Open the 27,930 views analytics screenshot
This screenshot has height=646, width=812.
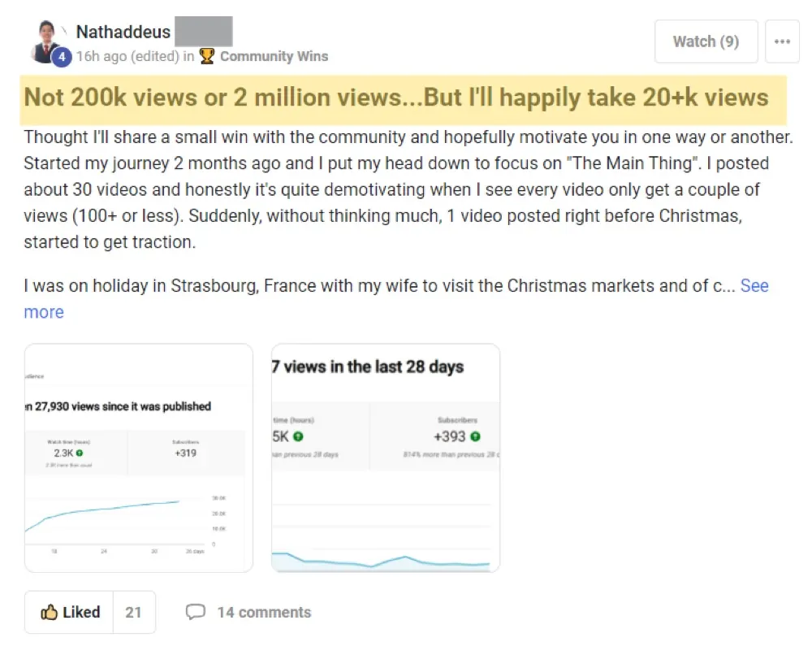coord(139,458)
